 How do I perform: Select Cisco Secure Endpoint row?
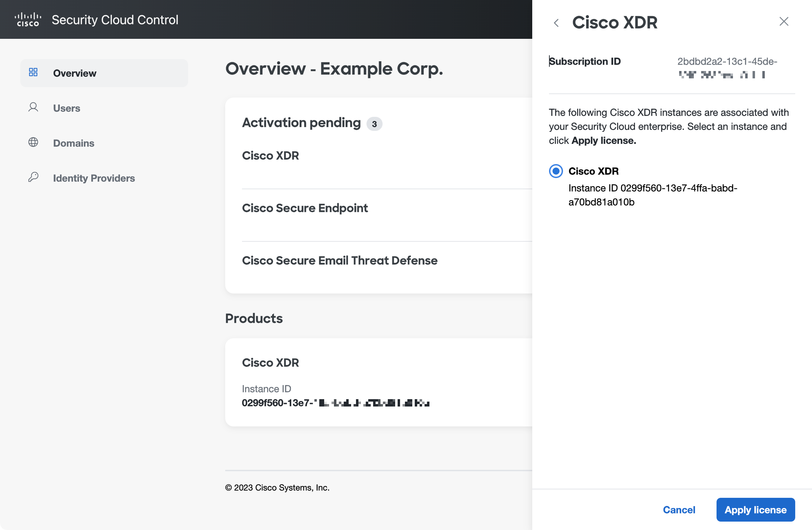point(305,208)
